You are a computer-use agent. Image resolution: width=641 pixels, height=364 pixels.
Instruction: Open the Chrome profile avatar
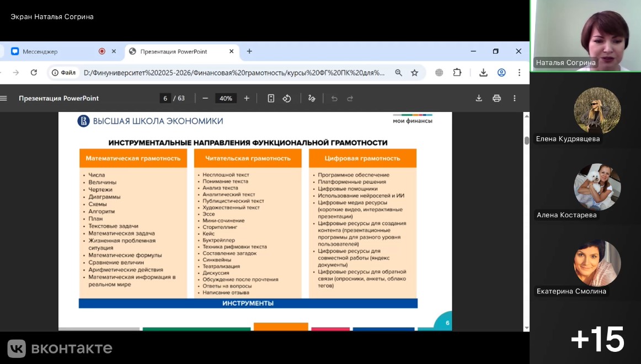[x=501, y=72]
